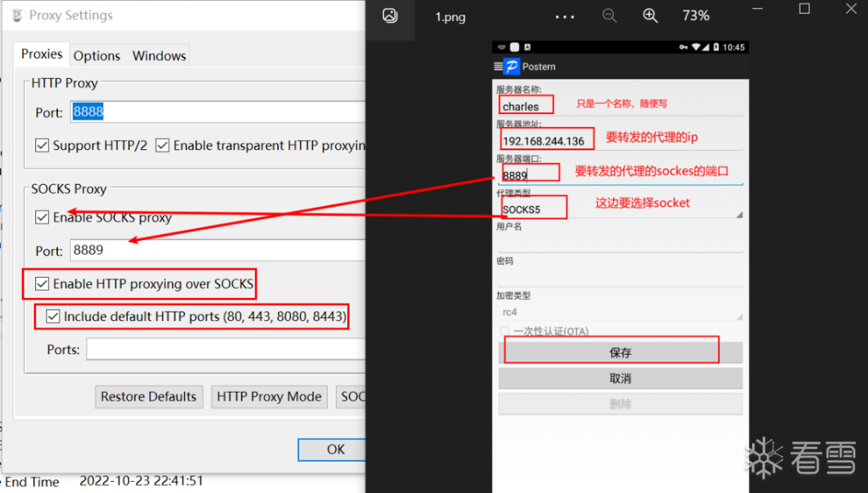Toggle Enable HTTP proxying over SOCKS
This screenshot has height=493, width=868.
click(42, 284)
